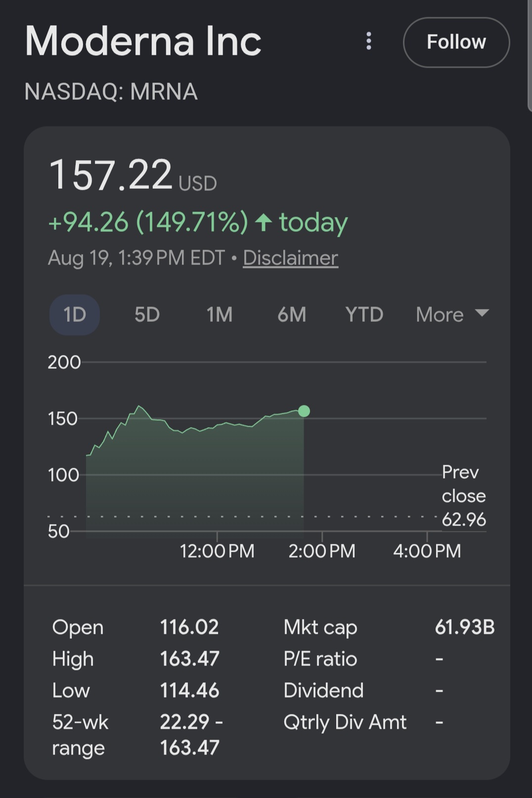Switch to the YTD chart range

click(364, 314)
